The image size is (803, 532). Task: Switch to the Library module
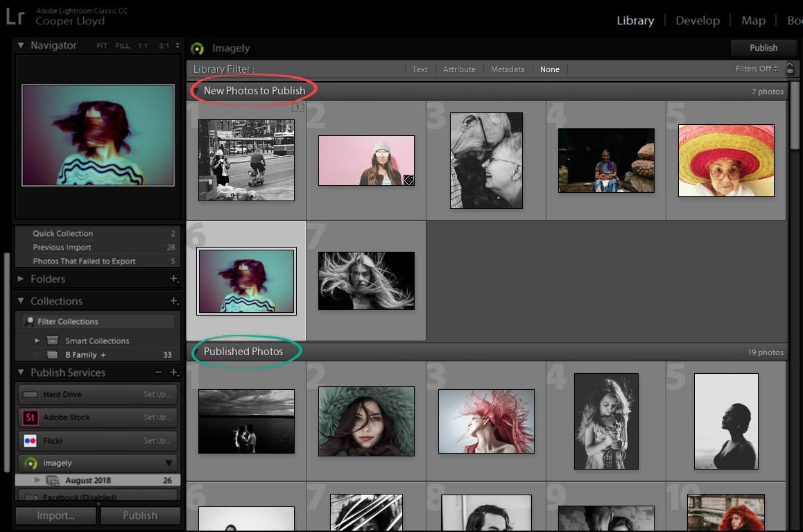(635, 21)
